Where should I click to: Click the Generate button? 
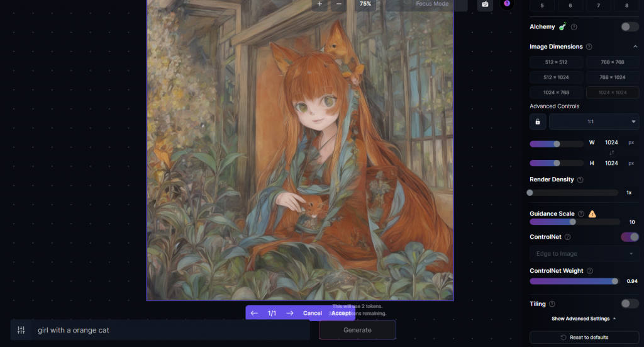click(357, 330)
